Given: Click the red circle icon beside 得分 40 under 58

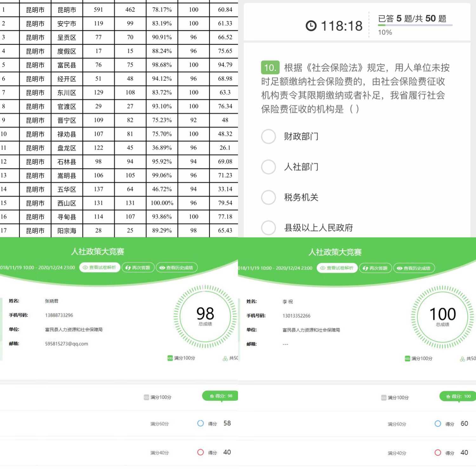Looking at the screenshot, I should (x=200, y=452).
